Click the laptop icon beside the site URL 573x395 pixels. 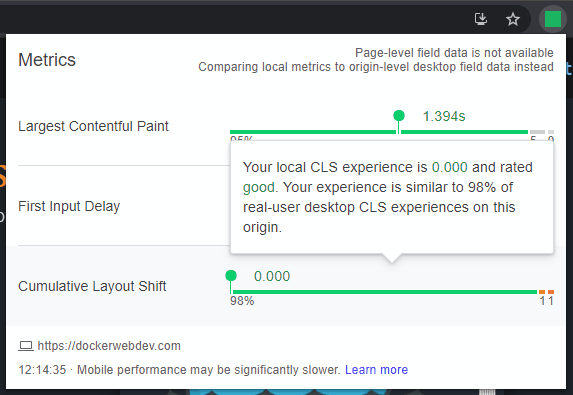(26, 346)
